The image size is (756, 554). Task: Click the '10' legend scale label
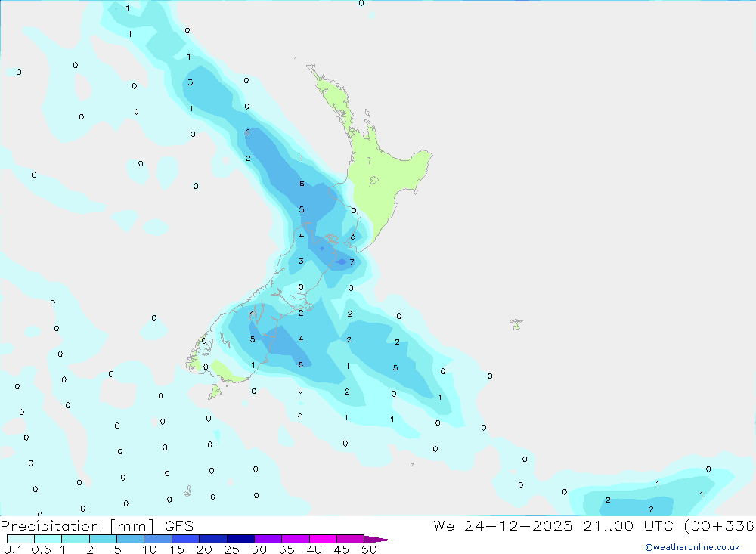coord(150,549)
